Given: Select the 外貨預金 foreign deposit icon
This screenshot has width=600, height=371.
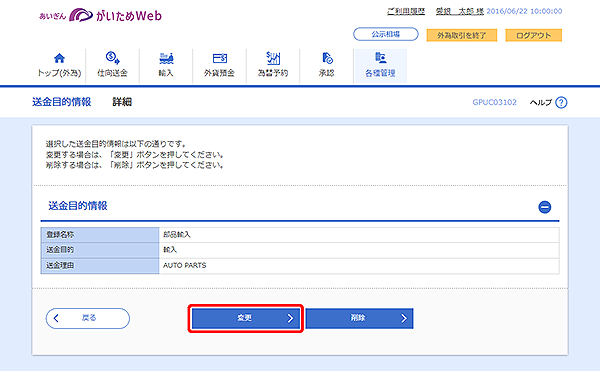Looking at the screenshot, I should (220, 58).
